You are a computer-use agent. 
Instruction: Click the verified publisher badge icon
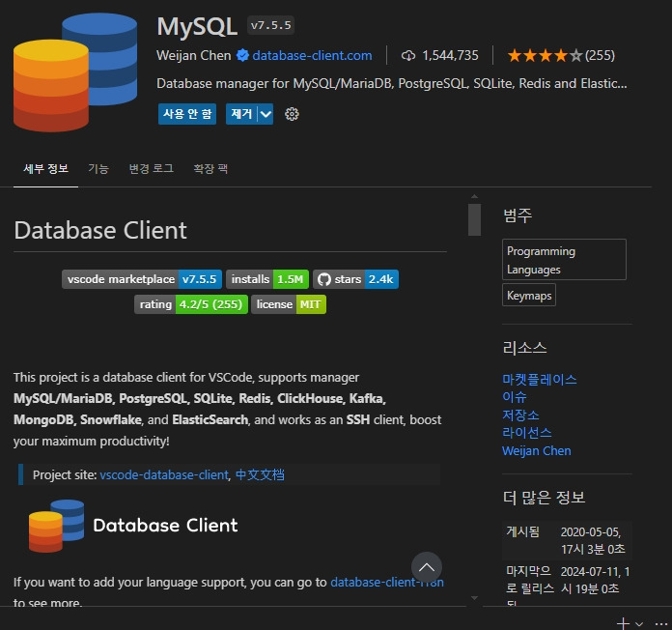[242, 55]
